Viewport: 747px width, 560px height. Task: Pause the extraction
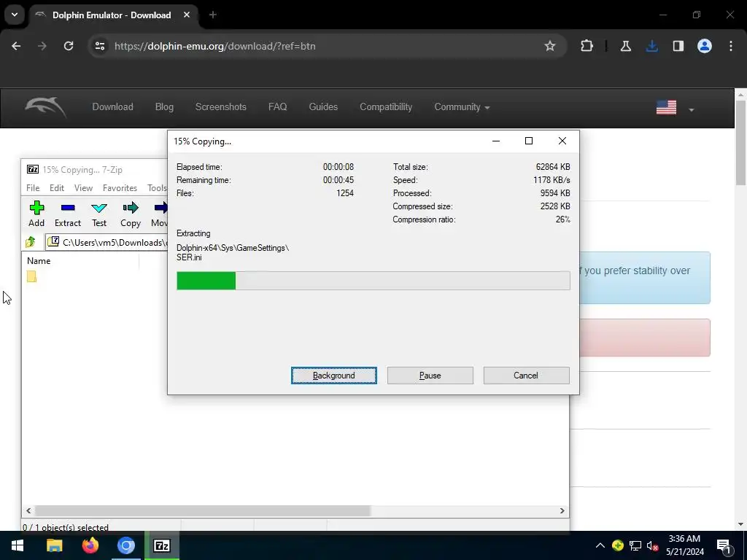[430, 376]
